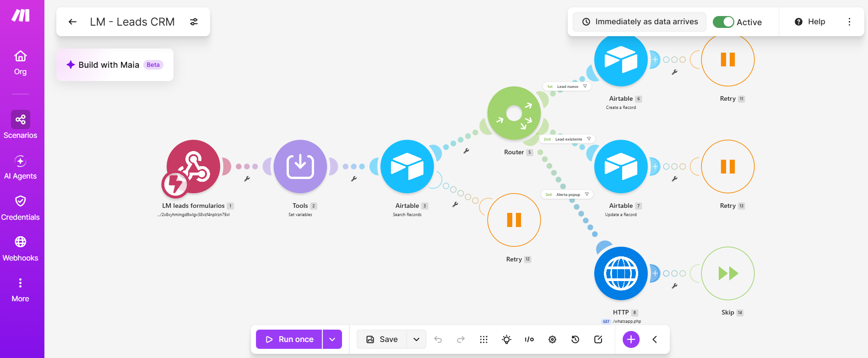
Task: Open the Retry 13 error handler module
Action: click(x=728, y=167)
